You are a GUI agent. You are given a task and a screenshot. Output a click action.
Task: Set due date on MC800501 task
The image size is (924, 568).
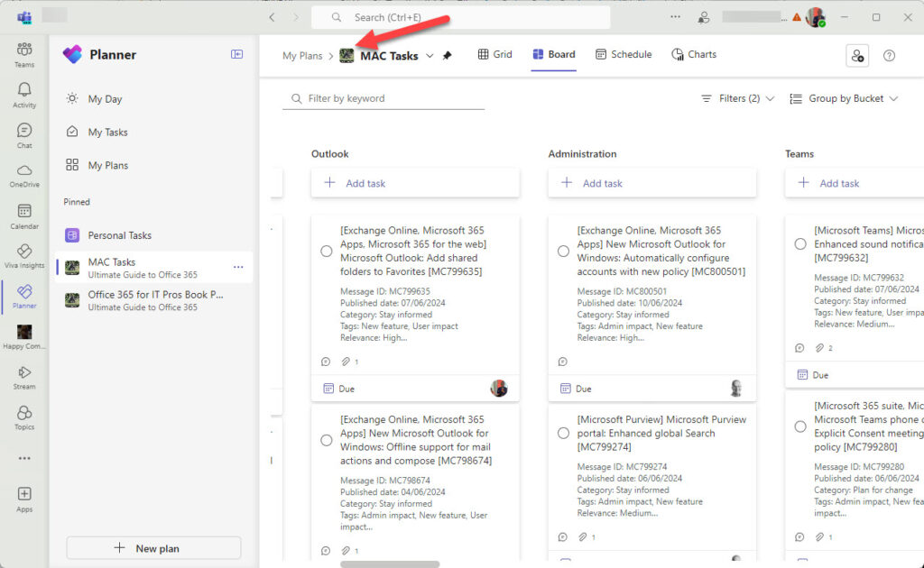coord(576,389)
